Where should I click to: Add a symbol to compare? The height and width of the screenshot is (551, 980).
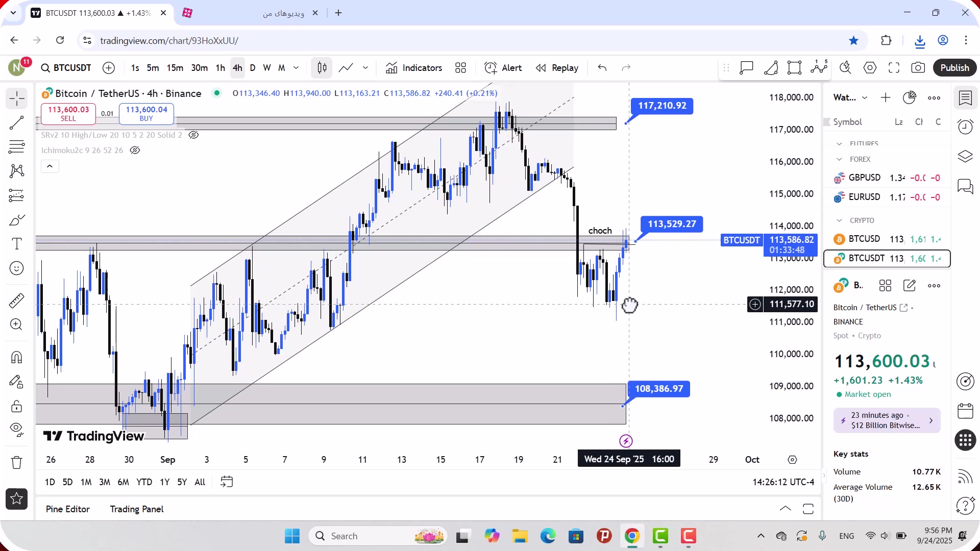[x=109, y=68]
